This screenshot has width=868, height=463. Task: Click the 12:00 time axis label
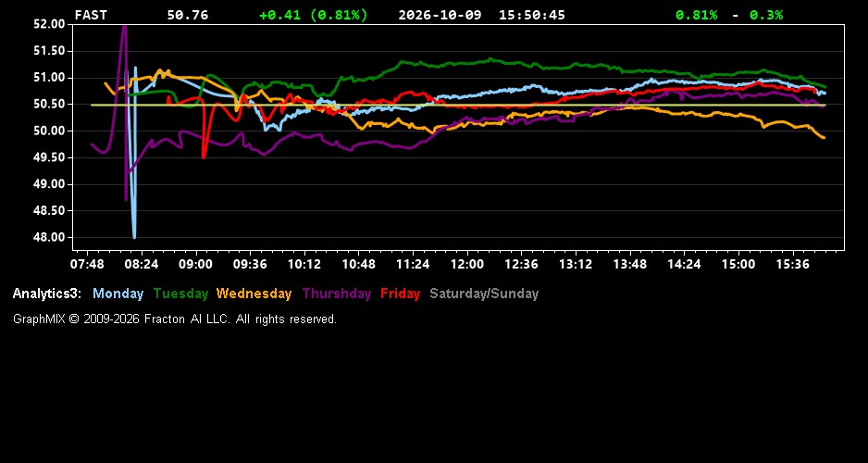coord(467,264)
